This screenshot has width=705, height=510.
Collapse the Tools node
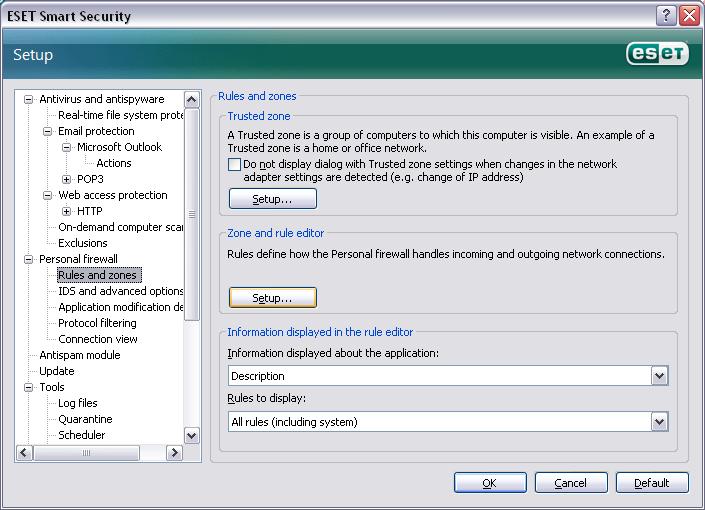click(28, 387)
